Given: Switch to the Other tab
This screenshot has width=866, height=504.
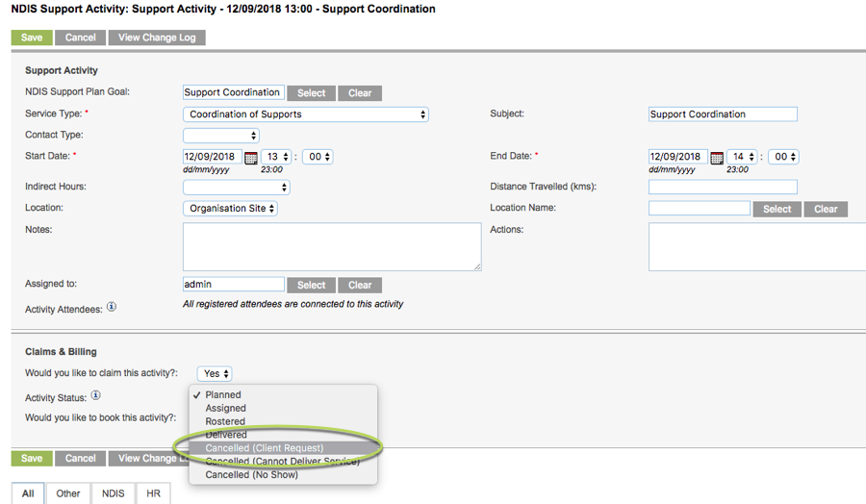Looking at the screenshot, I should [68, 493].
